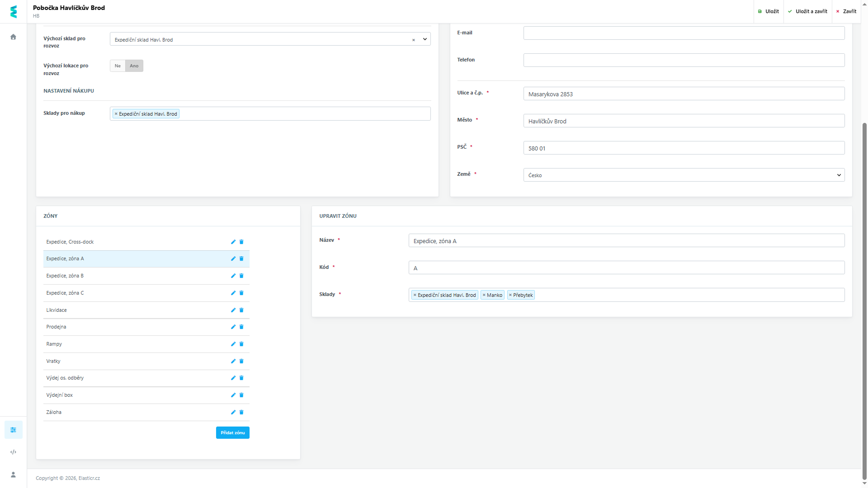Set Výchozí lokace pro rozvoz to Ano
This screenshot has width=868, height=488.
[x=134, y=66]
